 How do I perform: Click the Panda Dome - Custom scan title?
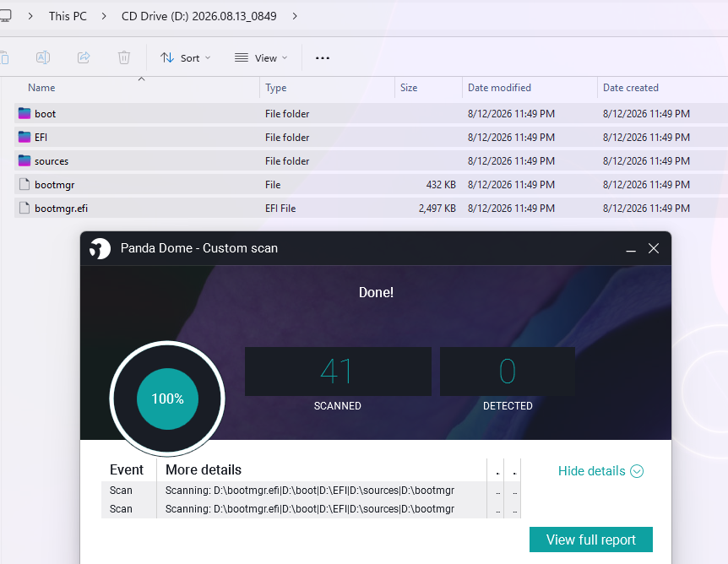pyautogui.click(x=199, y=248)
